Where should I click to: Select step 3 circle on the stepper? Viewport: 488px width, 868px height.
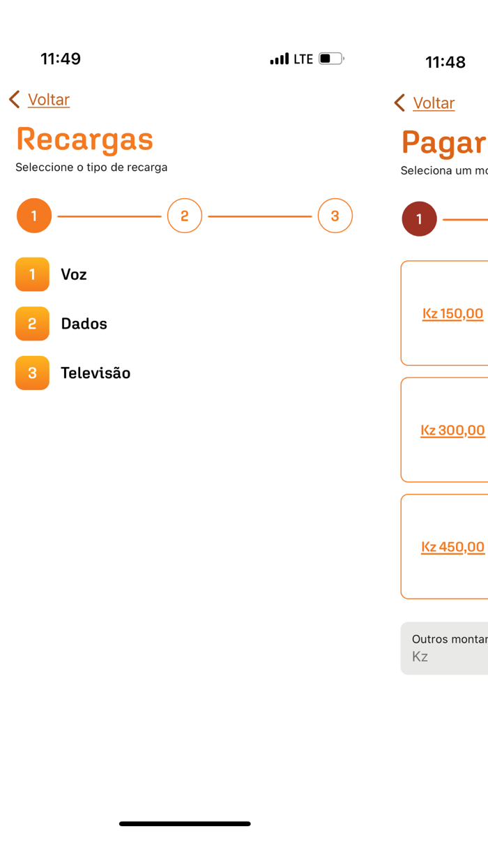[x=335, y=216]
